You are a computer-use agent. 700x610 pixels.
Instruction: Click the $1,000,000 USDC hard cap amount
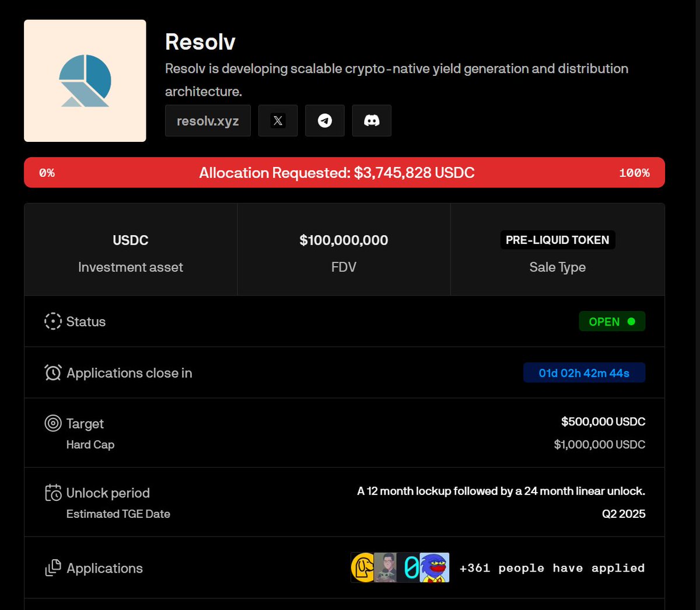[600, 444]
